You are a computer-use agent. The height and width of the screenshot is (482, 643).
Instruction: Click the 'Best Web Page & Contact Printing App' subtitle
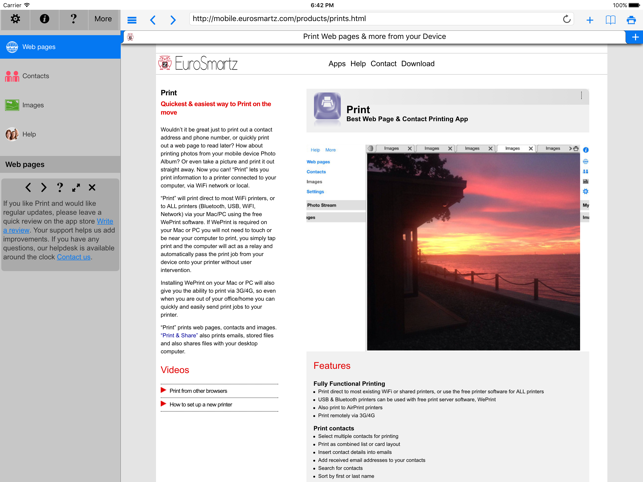(407, 119)
